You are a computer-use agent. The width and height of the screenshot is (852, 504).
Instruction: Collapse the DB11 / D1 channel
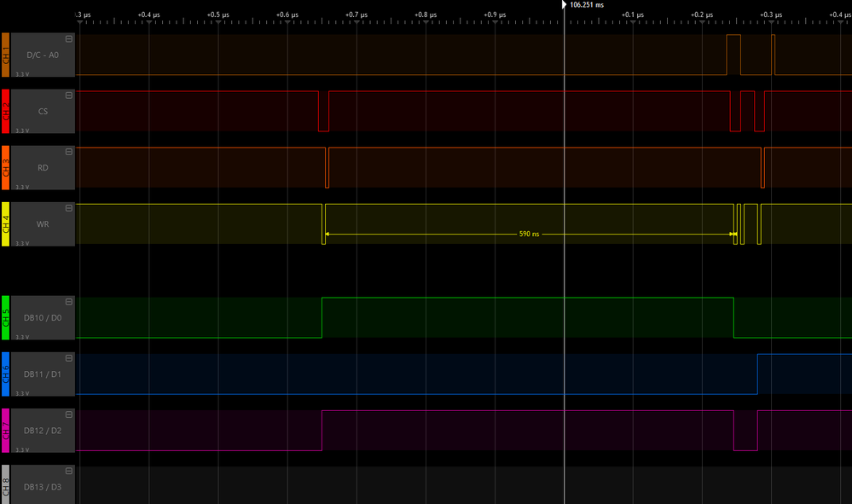(x=69, y=358)
